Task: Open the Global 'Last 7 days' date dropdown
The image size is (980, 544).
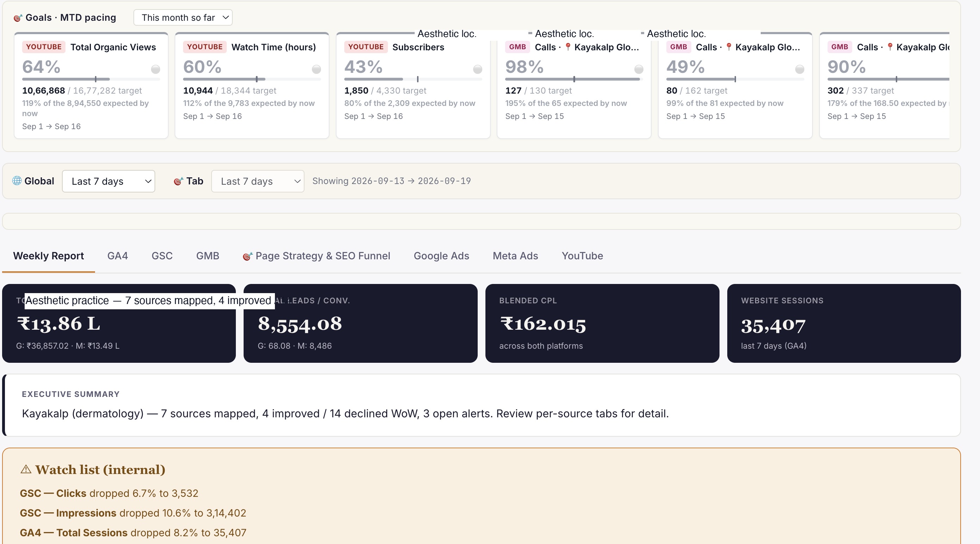Action: tap(108, 181)
